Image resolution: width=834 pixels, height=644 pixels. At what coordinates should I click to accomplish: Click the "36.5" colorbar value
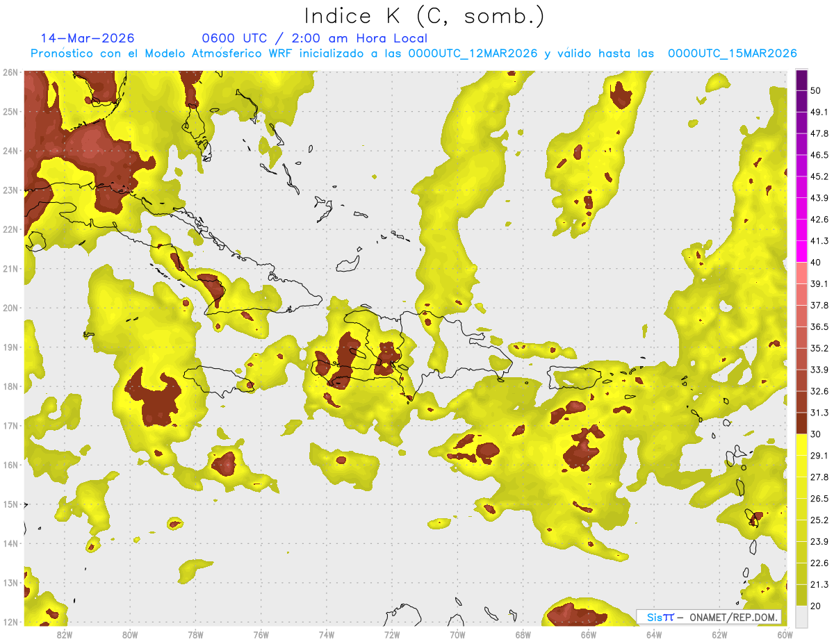point(819,327)
